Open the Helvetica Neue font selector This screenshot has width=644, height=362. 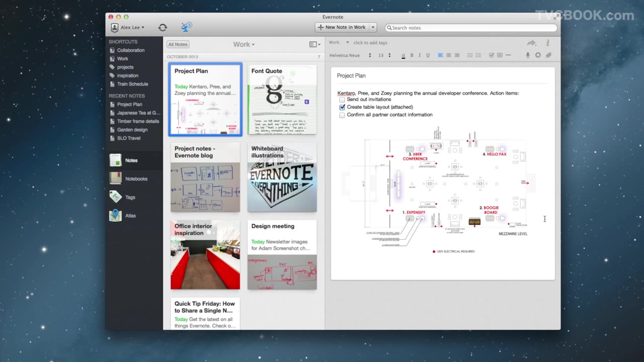pos(350,55)
